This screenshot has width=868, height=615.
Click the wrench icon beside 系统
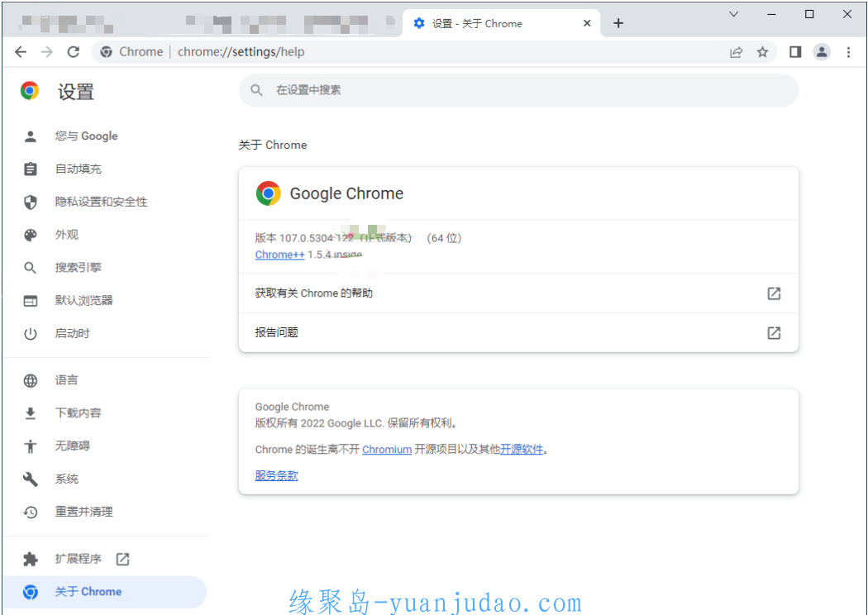click(x=31, y=479)
